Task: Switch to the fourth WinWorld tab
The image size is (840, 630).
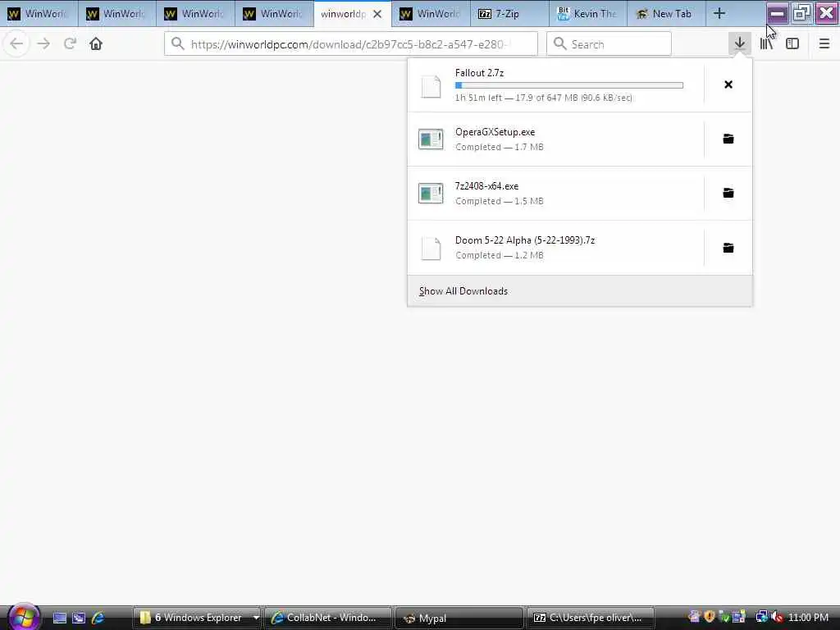Action: (x=274, y=13)
